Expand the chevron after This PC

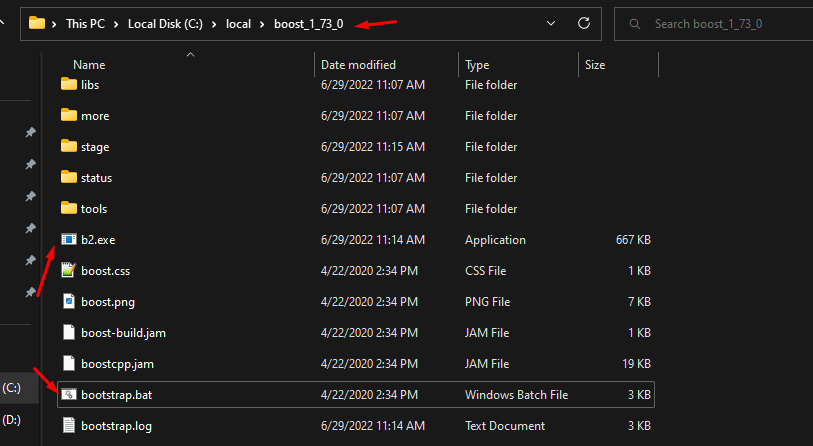click(x=117, y=23)
